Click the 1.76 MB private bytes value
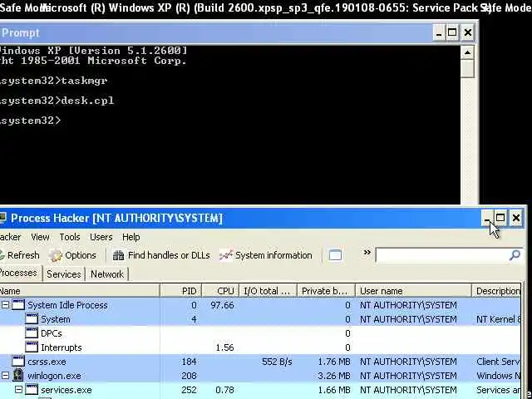532x399 pixels. pyautogui.click(x=334, y=362)
